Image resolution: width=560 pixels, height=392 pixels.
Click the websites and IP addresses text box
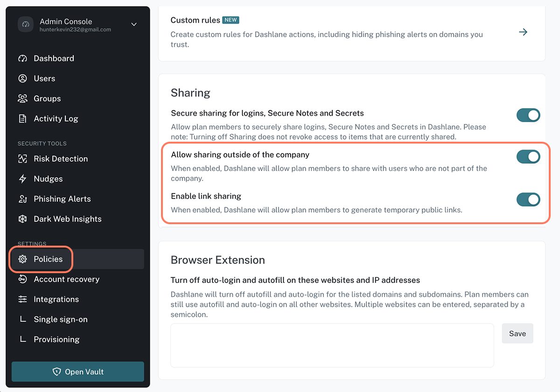[332, 345]
